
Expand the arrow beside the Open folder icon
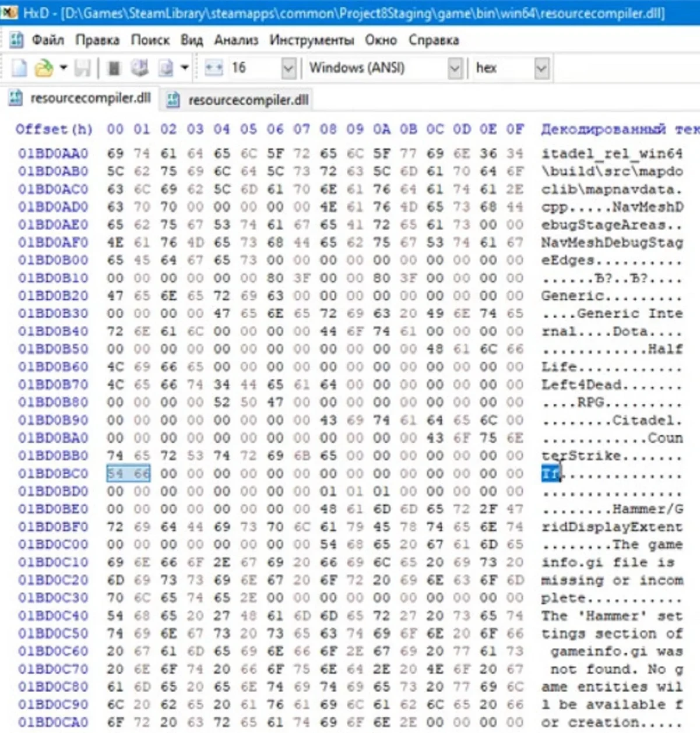tap(63, 68)
